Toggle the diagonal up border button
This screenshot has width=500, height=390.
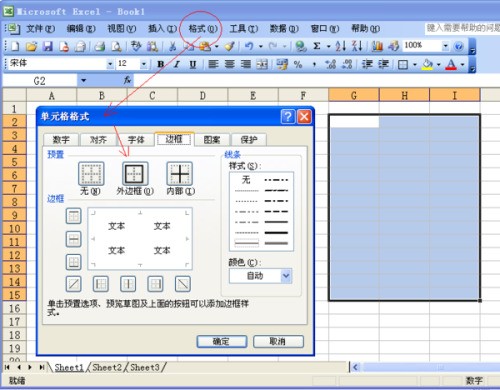click(74, 284)
